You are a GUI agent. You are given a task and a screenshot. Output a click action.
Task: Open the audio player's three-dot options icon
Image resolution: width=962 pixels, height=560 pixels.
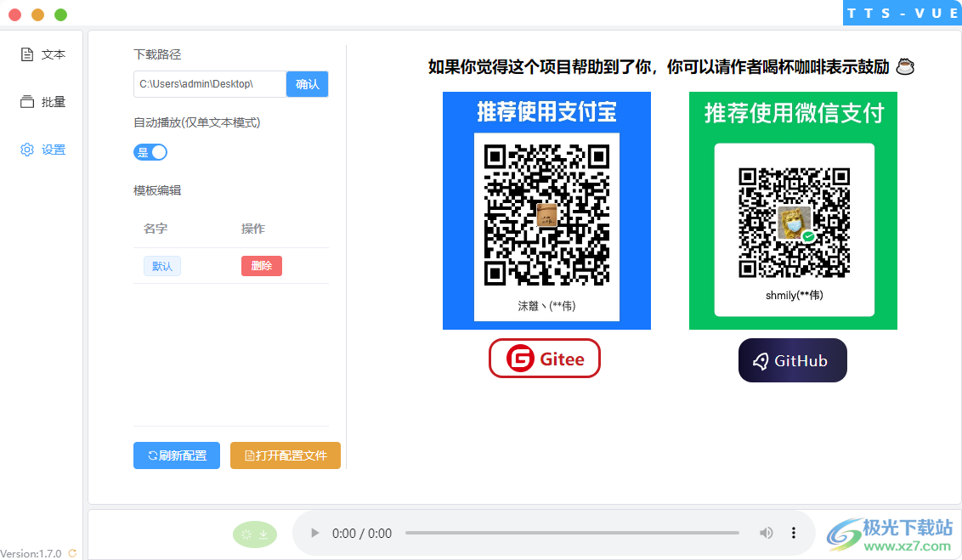(x=793, y=533)
